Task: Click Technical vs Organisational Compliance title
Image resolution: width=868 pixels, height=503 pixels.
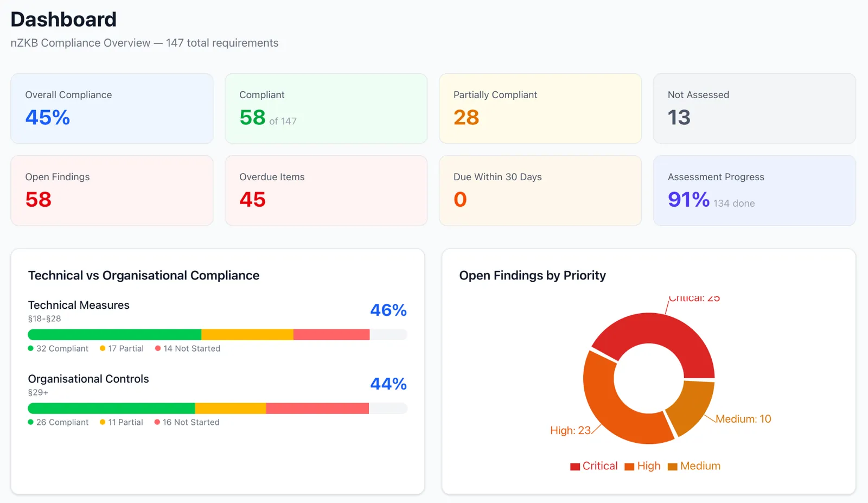Action: pos(144,276)
